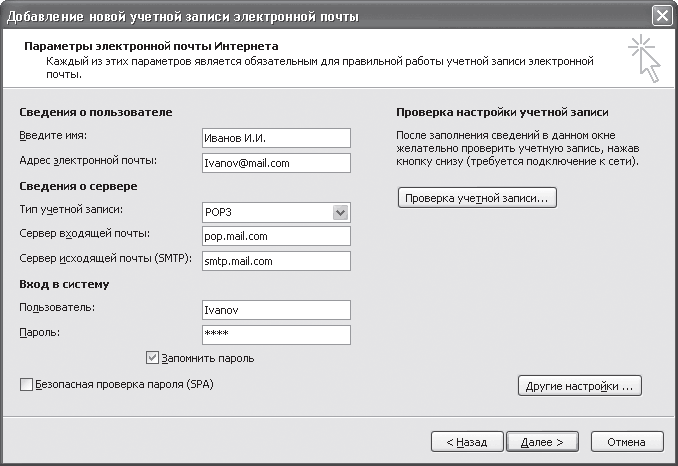Click the Пользователь label
The width and height of the screenshot is (678, 466).
(x=57, y=307)
